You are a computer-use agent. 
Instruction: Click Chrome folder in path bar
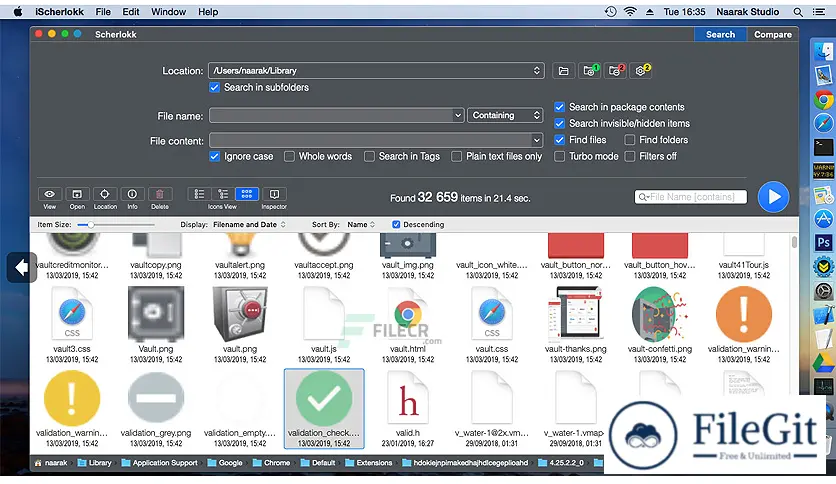point(271,463)
